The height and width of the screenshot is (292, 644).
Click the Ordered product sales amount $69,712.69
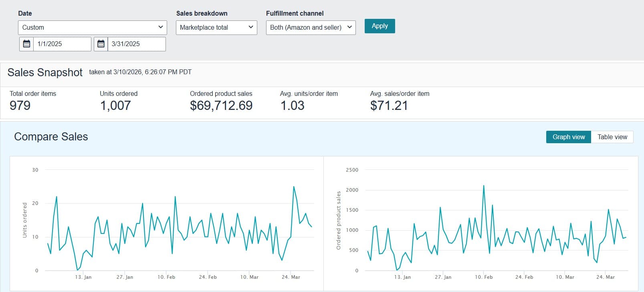[221, 105]
